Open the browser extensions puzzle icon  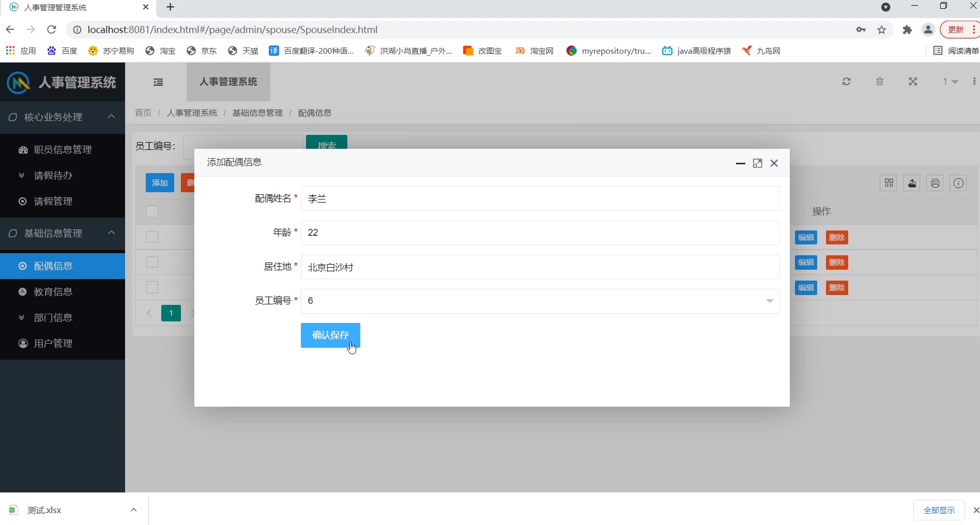(x=907, y=29)
